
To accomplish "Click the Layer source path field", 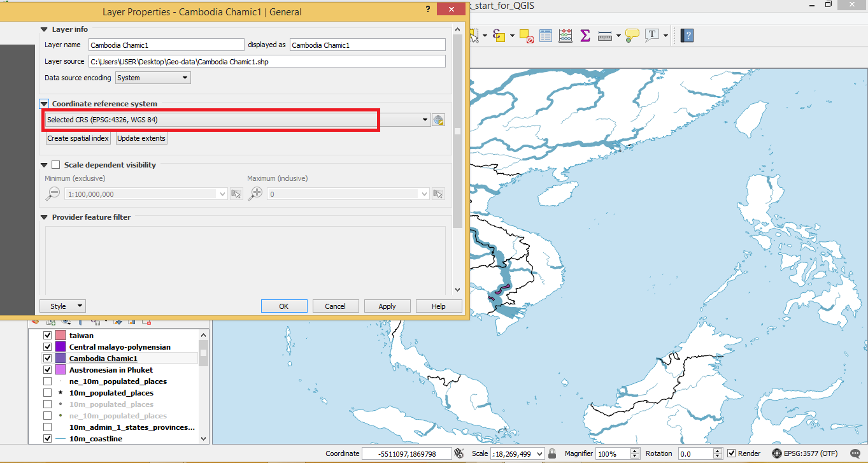I will [267, 62].
